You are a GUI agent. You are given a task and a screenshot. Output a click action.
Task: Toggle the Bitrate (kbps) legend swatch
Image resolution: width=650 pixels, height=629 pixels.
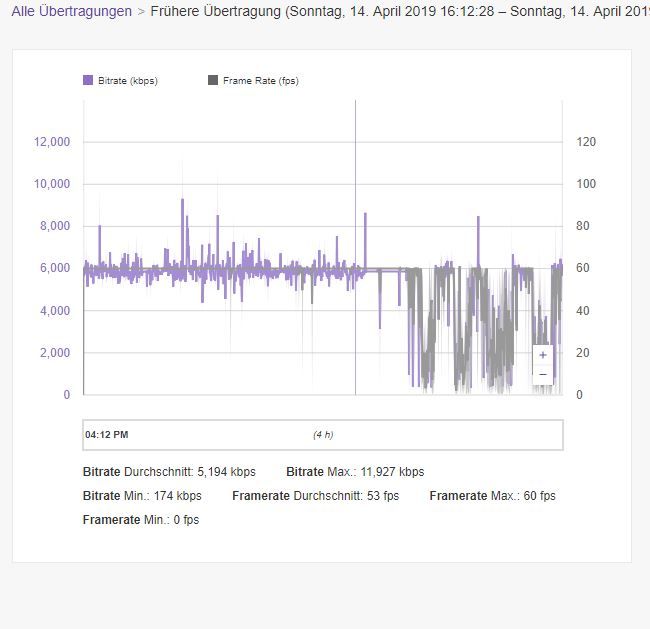tap(88, 80)
